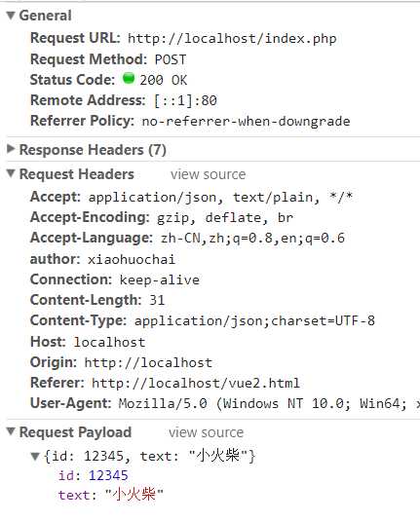Click the Referrer Policy value text
Viewport: 420px width, 521px height.
coord(246,122)
